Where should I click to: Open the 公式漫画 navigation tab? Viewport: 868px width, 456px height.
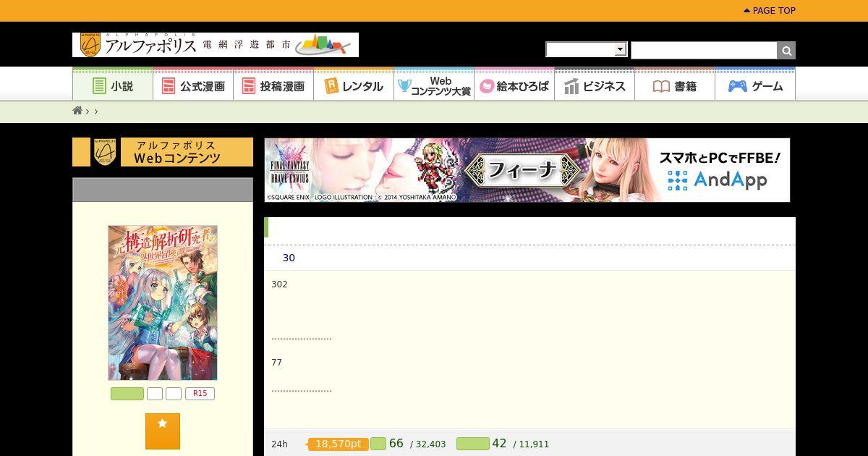193,85
